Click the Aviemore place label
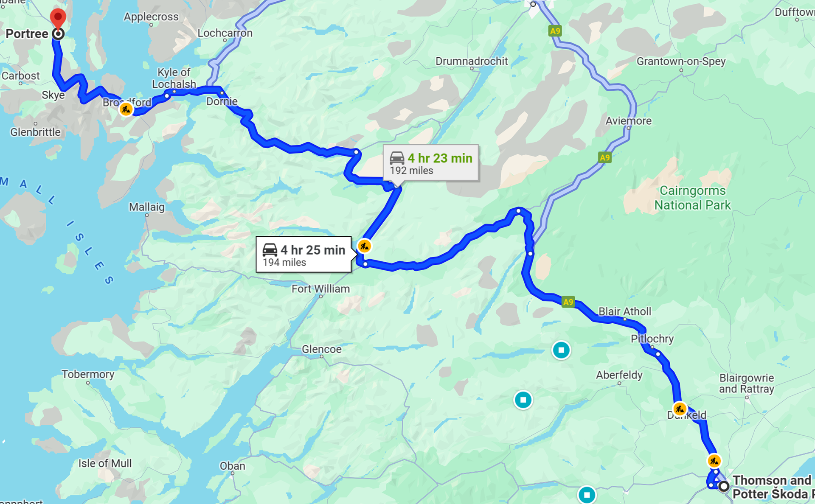This screenshot has height=504, width=815. coord(628,121)
